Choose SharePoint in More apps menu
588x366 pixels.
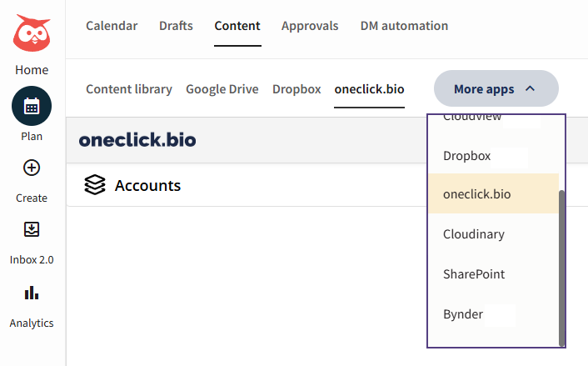pyautogui.click(x=494, y=274)
